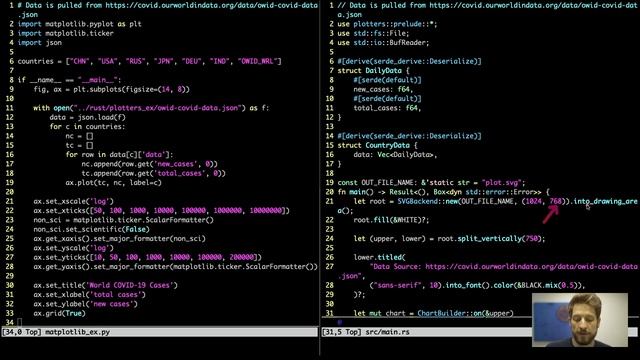Screen dimensions: 640x360
Task: Click the 'fn main()' function signature
Action: [x=444, y=192]
